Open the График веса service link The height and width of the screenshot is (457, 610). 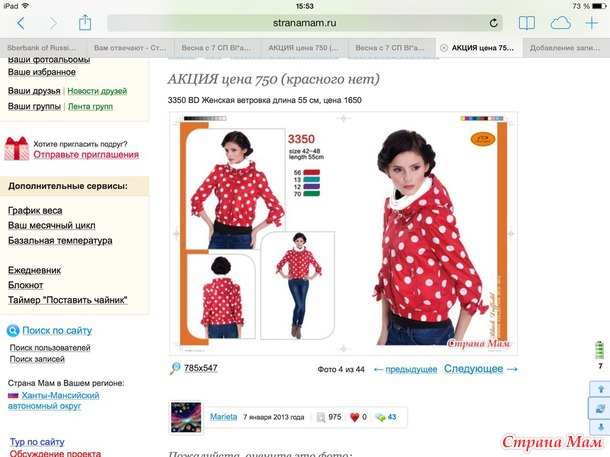tap(35, 210)
